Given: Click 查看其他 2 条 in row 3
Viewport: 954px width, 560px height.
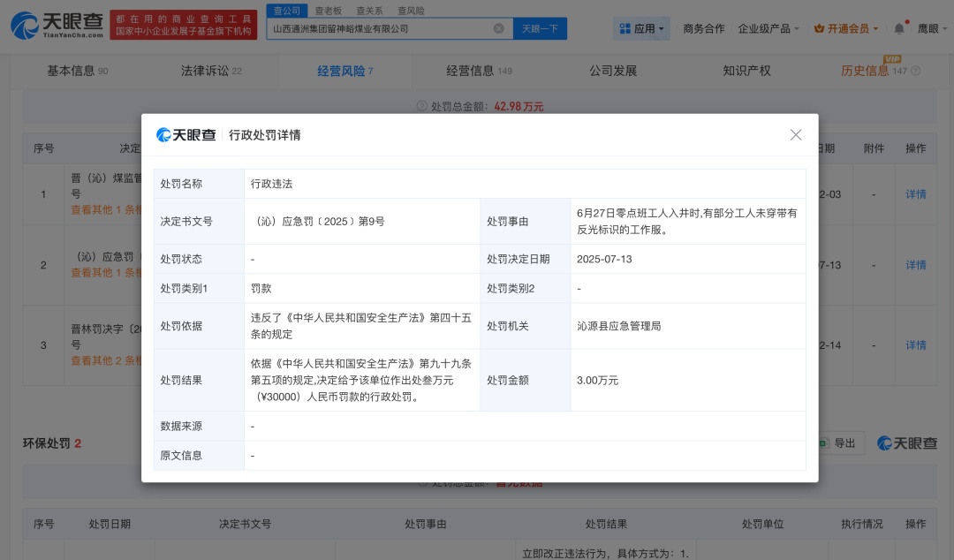Looking at the screenshot, I should (x=106, y=360).
